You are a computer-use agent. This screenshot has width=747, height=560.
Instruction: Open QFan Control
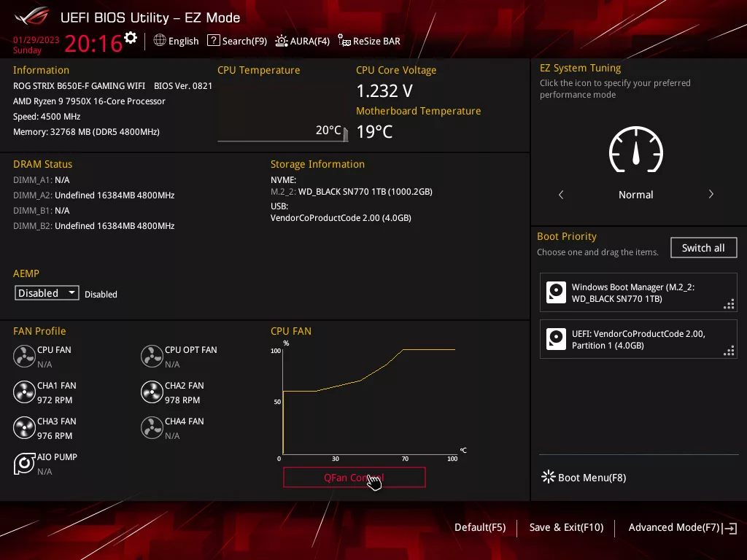click(x=354, y=477)
